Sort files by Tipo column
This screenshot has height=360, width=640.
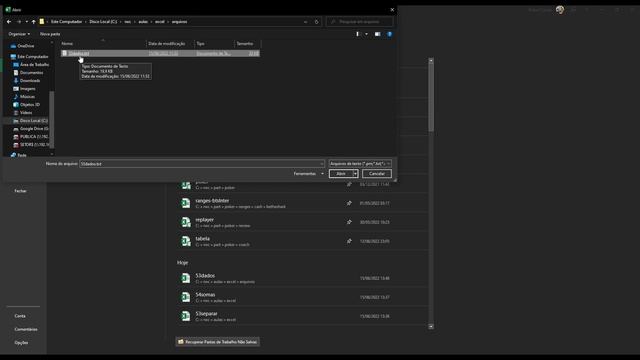point(215,44)
